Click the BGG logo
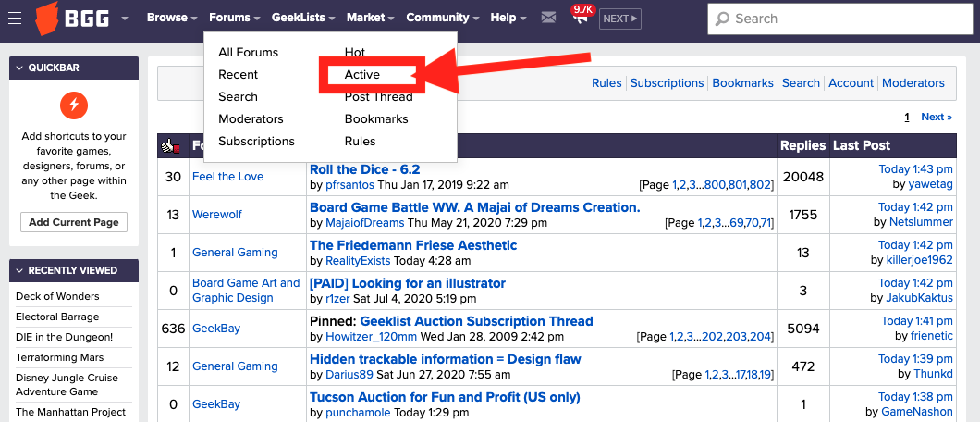Screen dimensions: 980x422 click(72, 19)
